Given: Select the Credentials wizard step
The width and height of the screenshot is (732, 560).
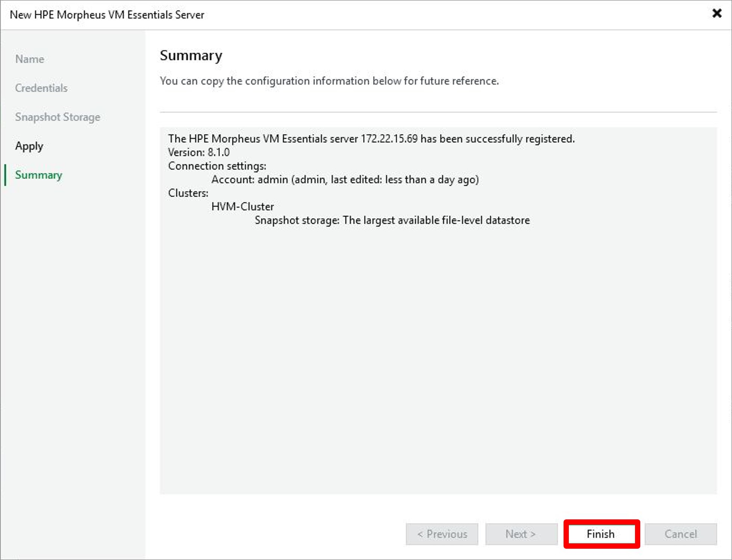Looking at the screenshot, I should click(41, 88).
